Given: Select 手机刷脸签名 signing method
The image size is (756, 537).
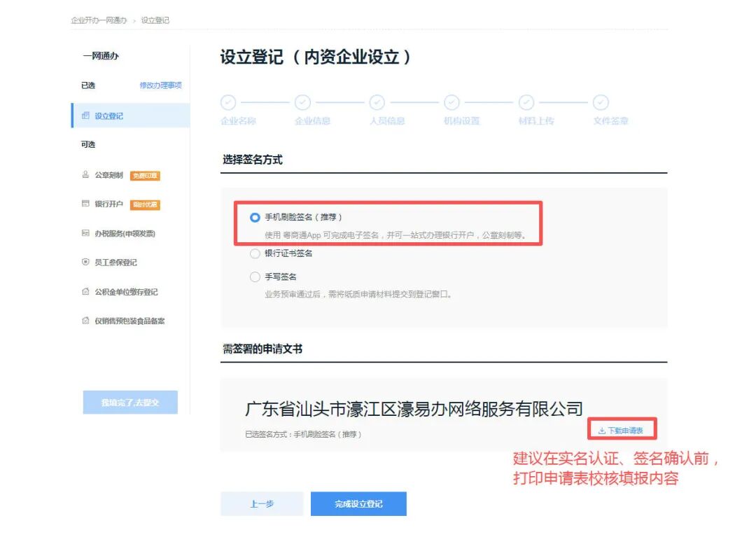Looking at the screenshot, I should 255,217.
